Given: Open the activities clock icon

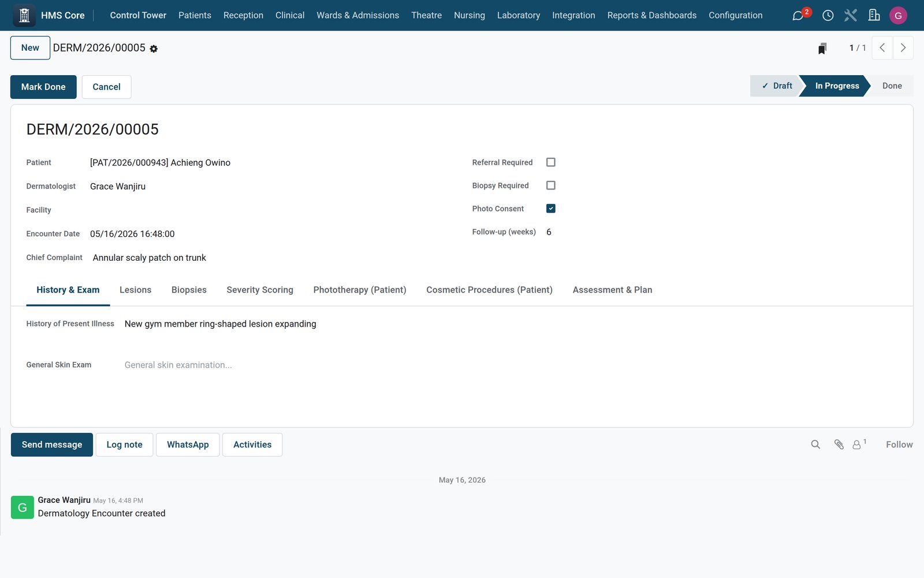Looking at the screenshot, I should (828, 16).
